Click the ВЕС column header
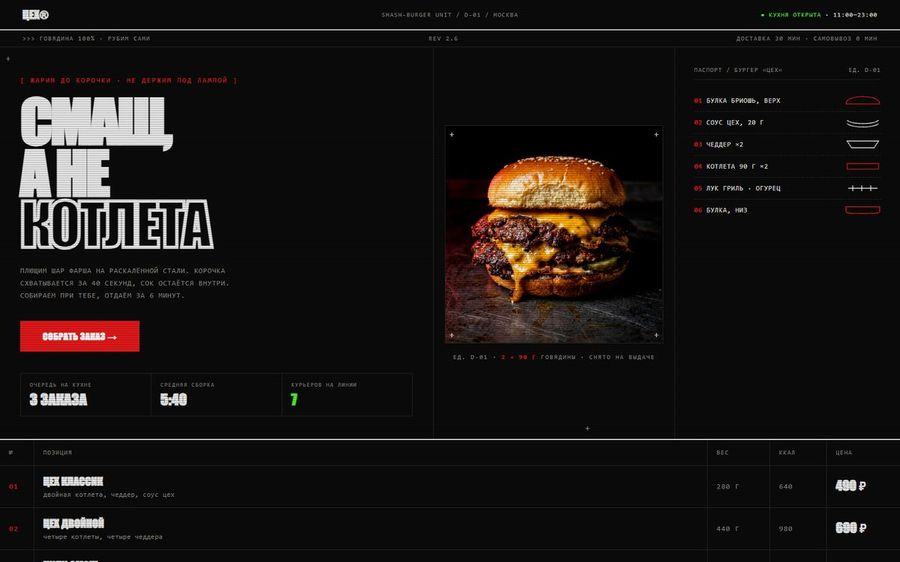 tap(723, 453)
